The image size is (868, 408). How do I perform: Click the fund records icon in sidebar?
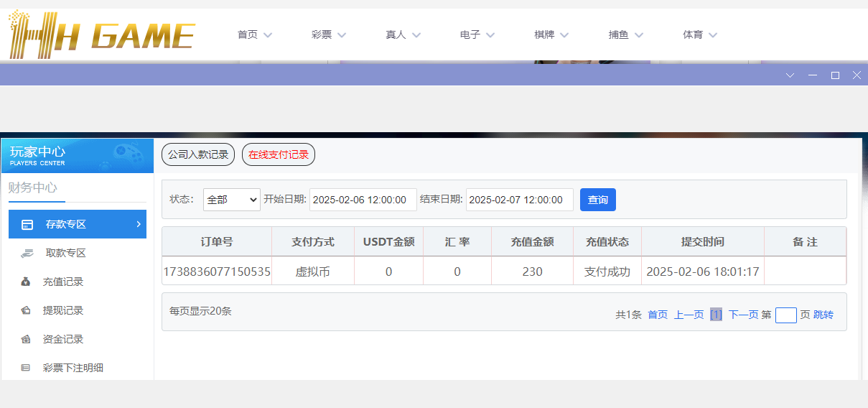tap(26, 339)
